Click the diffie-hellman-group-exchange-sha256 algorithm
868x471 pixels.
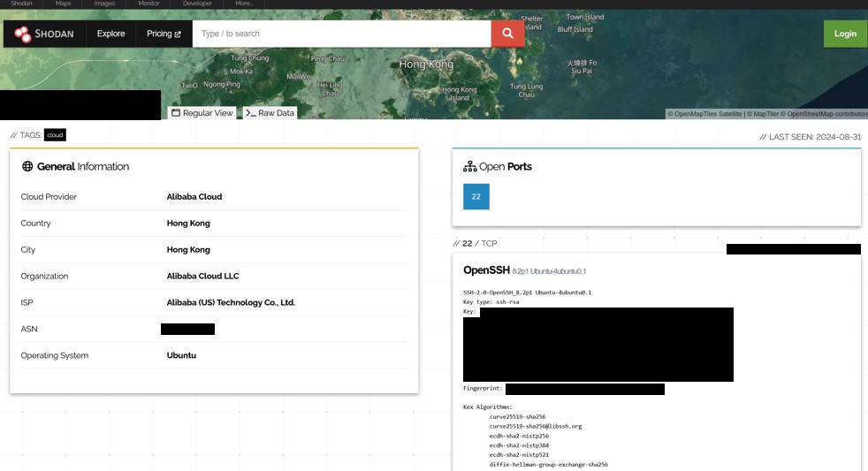(548, 464)
